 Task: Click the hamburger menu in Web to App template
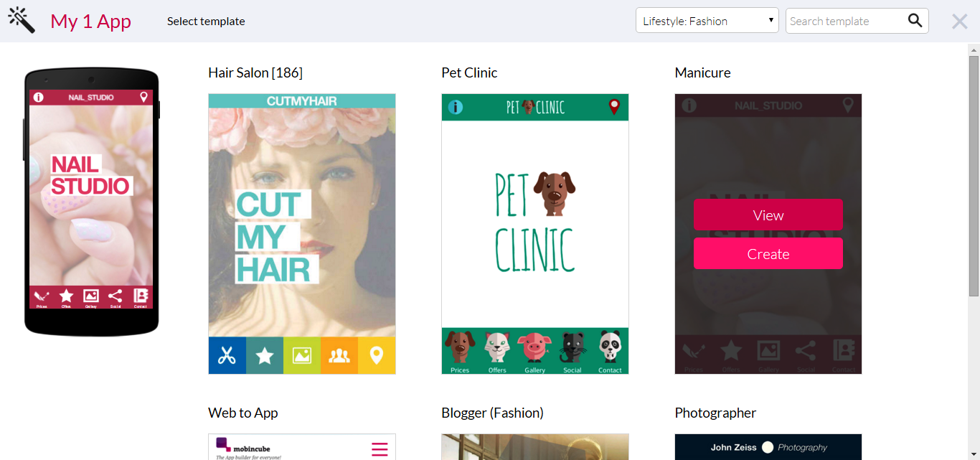(x=380, y=449)
